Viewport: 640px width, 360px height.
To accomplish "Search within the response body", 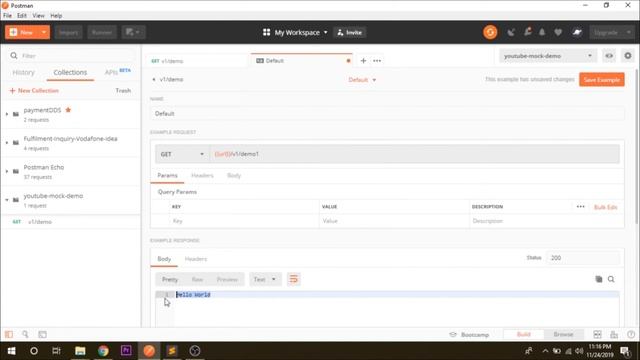I will coord(611,279).
